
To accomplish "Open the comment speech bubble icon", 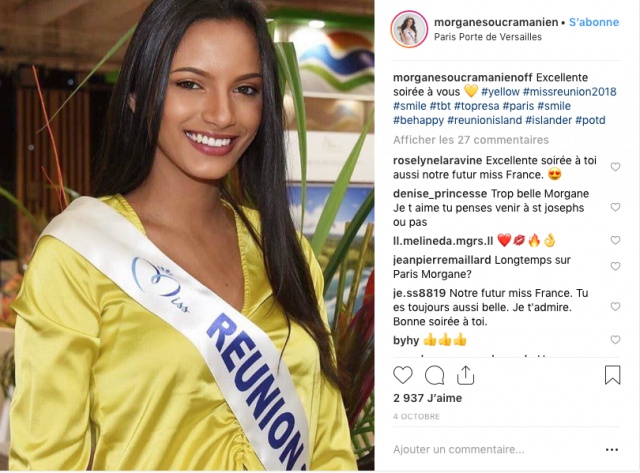I will (434, 375).
